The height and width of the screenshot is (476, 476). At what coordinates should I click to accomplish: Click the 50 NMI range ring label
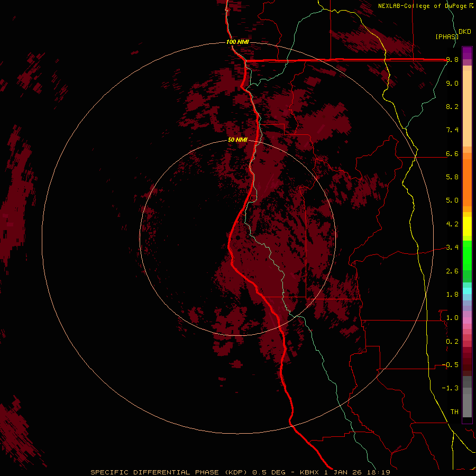(237, 140)
